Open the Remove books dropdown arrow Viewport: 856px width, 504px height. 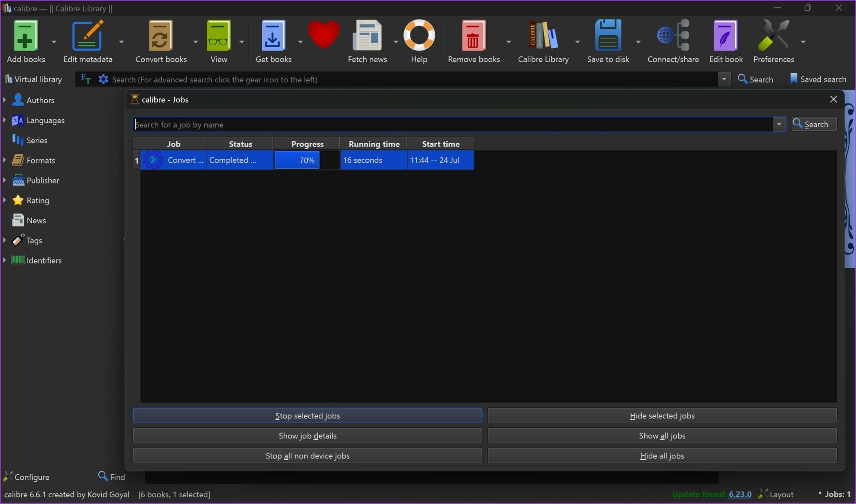pos(509,42)
